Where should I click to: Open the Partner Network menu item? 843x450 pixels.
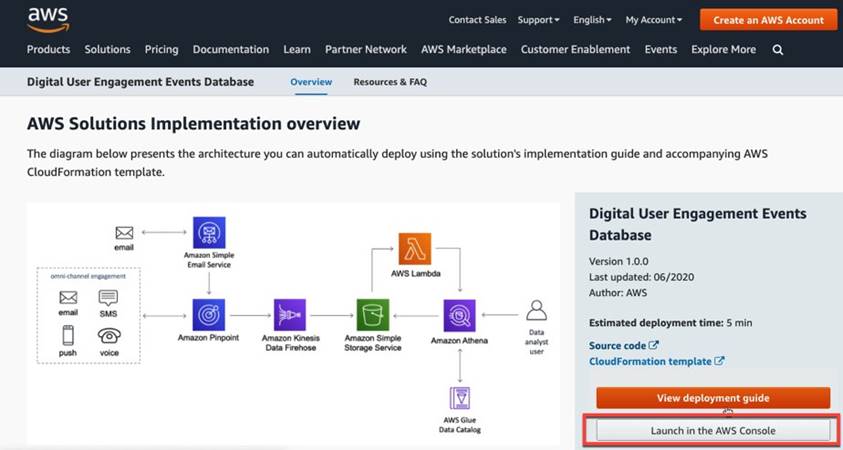click(x=366, y=49)
